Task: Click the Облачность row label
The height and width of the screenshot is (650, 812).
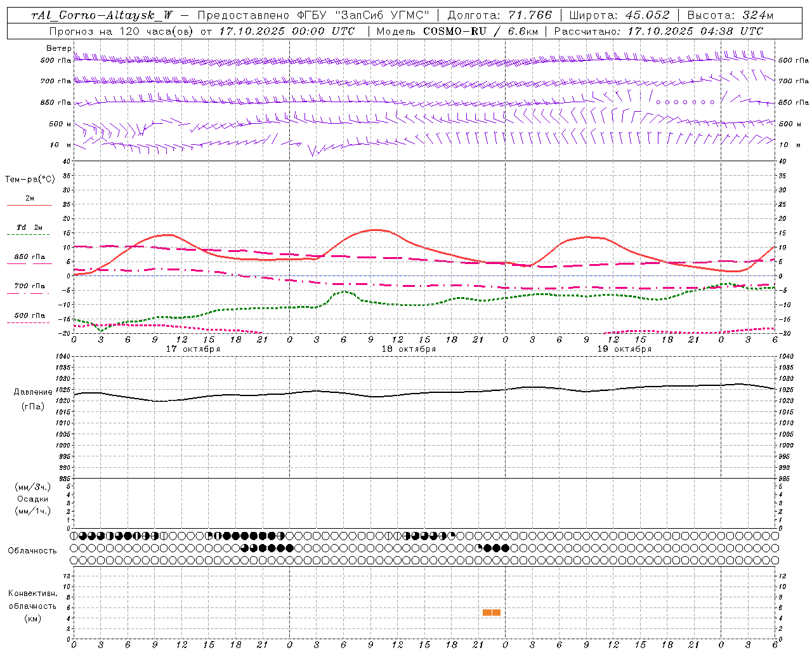Action: point(32,550)
